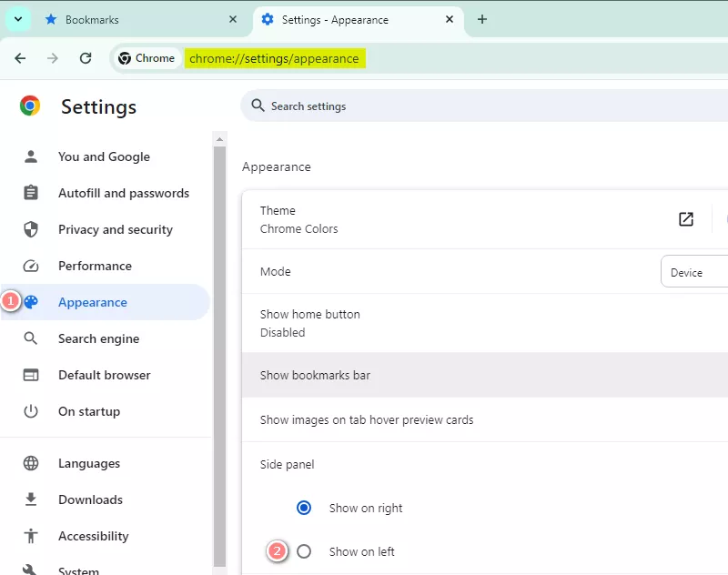Open On startup settings
This screenshot has width=728, height=575.
104,411
